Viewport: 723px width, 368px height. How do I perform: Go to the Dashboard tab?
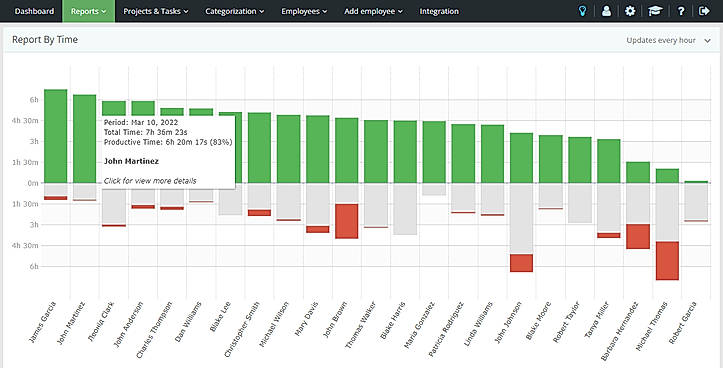(x=34, y=11)
